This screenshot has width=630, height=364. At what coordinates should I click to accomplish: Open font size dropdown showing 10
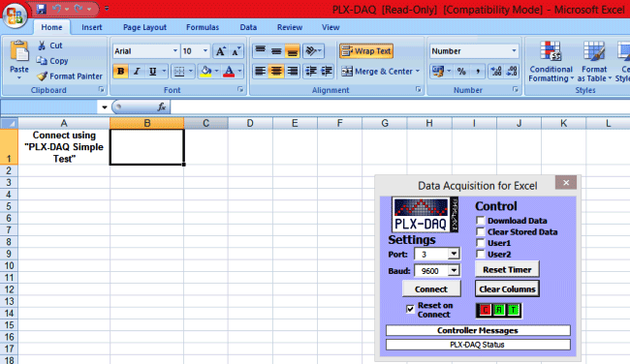[205, 51]
